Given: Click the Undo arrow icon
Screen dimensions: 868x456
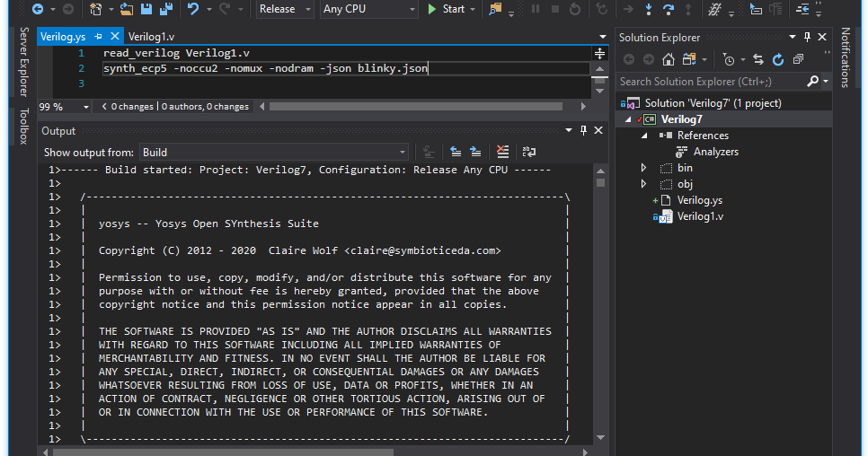Looking at the screenshot, I should [x=193, y=9].
